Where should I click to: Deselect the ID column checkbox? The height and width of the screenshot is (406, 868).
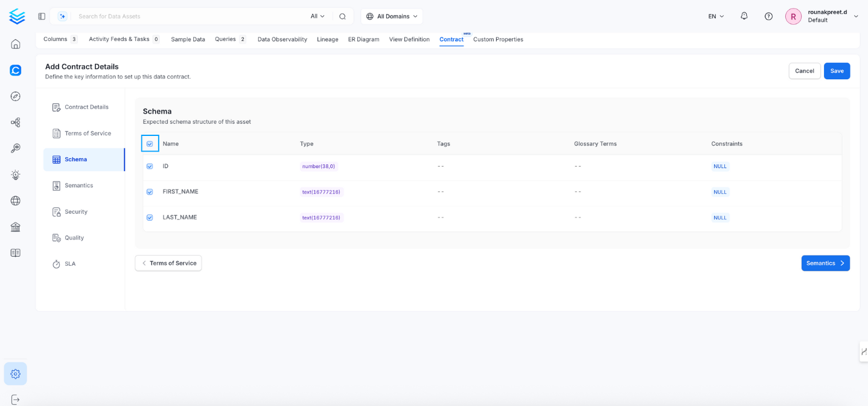150,166
